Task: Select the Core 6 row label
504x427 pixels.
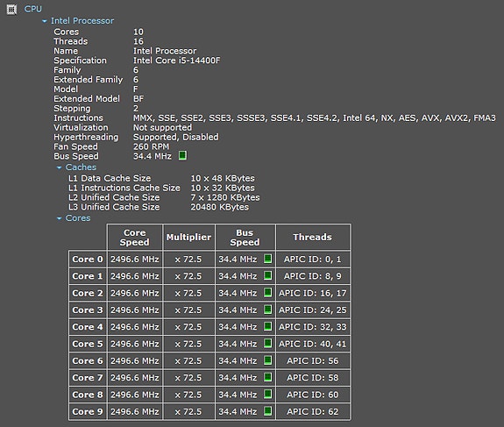Action: pyautogui.click(x=88, y=360)
